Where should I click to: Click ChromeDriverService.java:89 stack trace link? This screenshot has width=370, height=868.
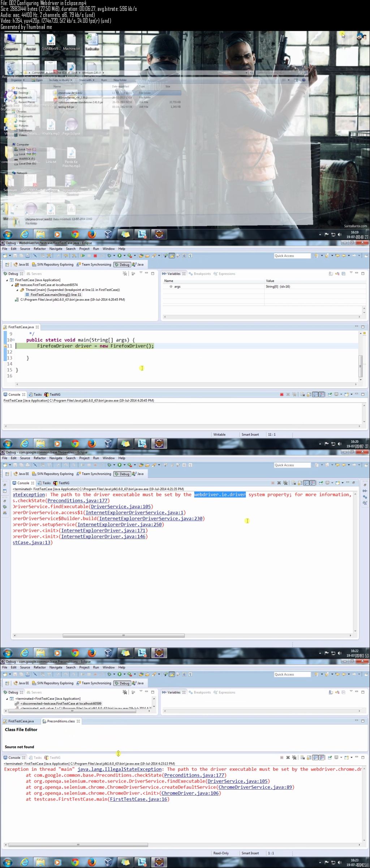[255, 787]
